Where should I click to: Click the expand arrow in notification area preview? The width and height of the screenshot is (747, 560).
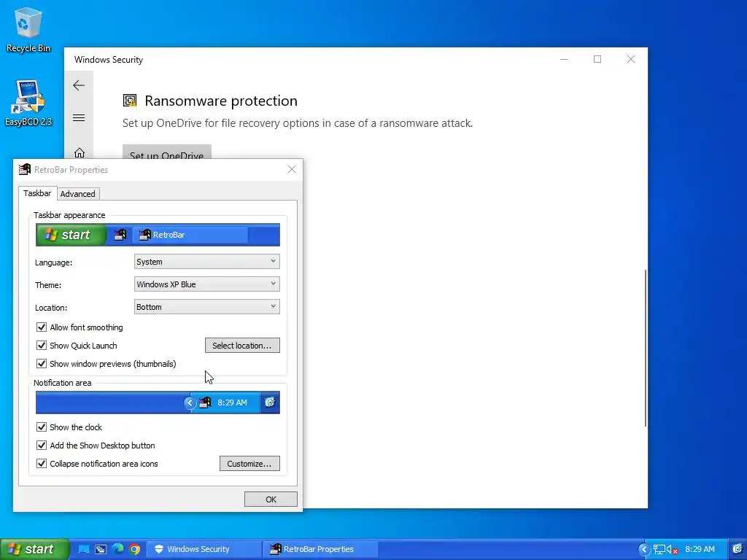coord(190,402)
